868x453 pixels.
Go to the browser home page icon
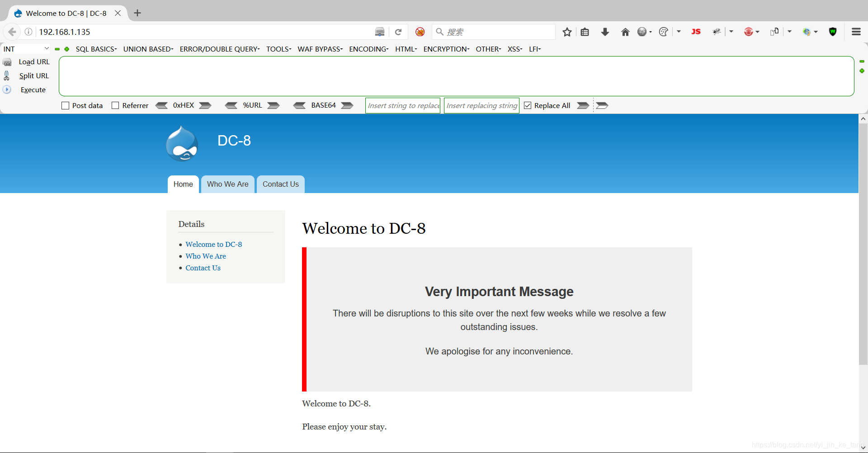[x=625, y=32]
